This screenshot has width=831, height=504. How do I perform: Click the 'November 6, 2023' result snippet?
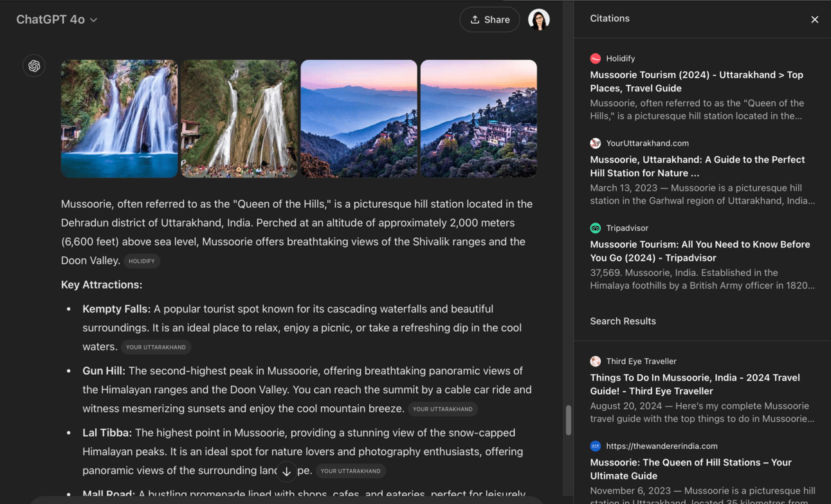tap(702, 494)
